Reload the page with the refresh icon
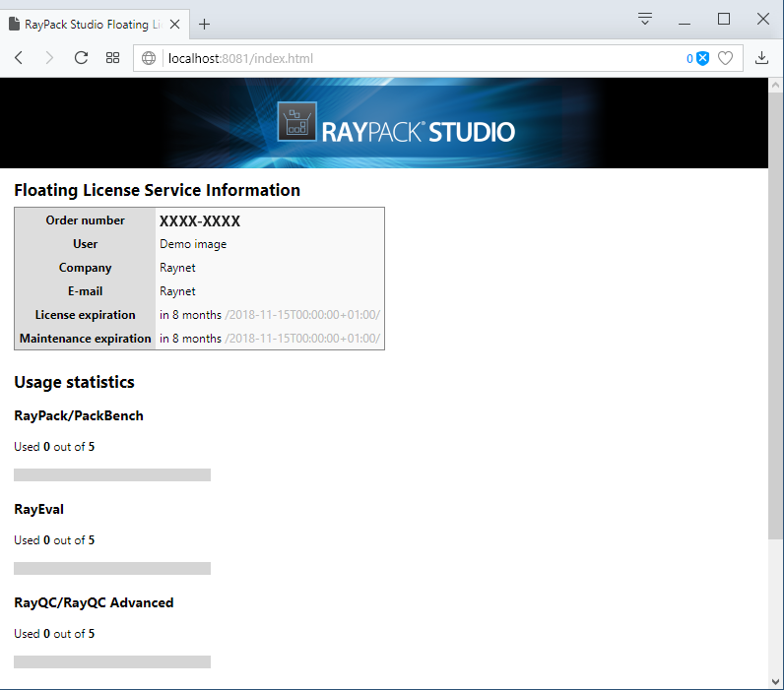Viewport: 784px width, 690px height. [x=81, y=58]
